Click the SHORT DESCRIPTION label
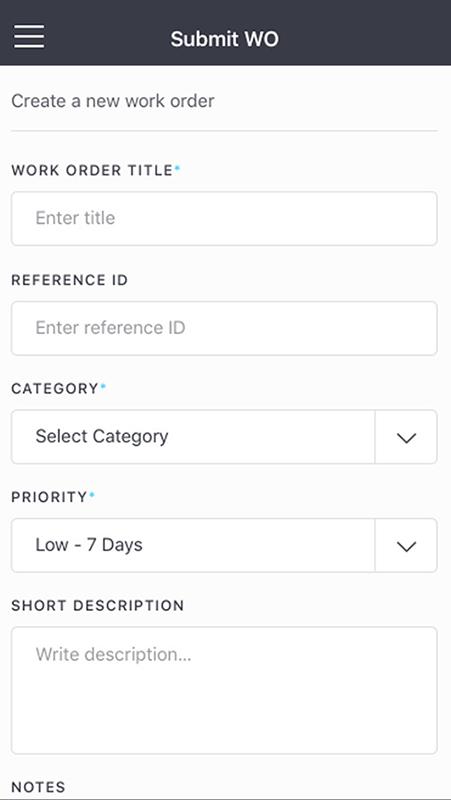 tap(97, 606)
